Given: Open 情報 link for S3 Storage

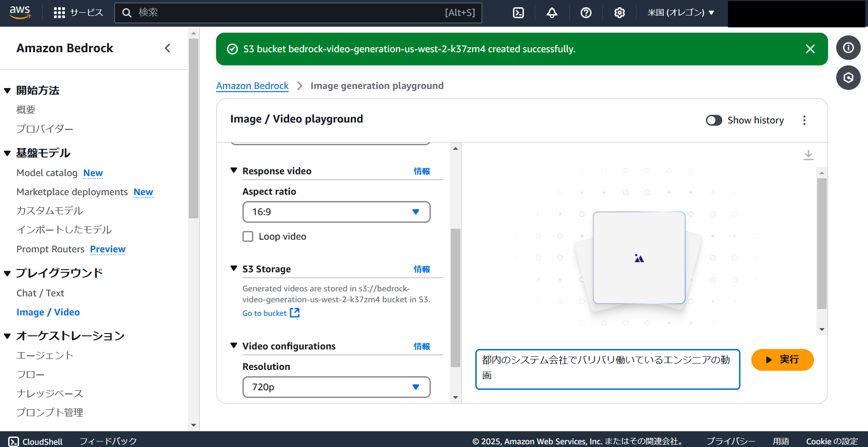Looking at the screenshot, I should coord(422,269).
